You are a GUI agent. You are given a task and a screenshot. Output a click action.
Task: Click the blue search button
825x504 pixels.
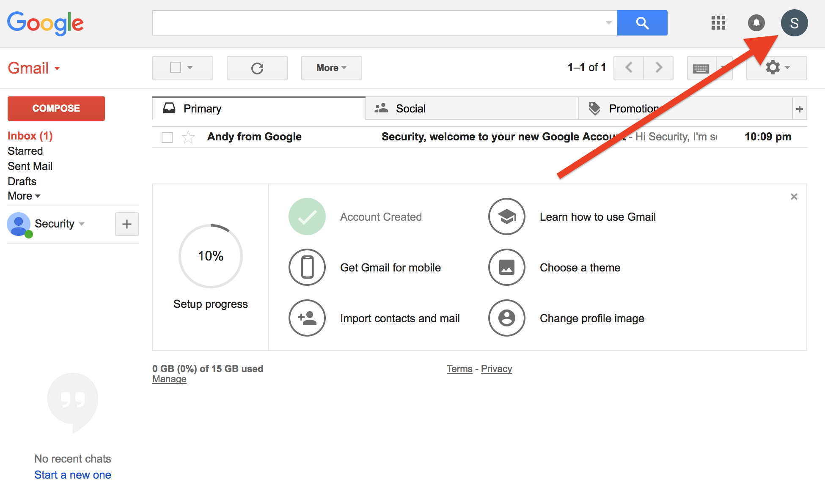point(642,23)
